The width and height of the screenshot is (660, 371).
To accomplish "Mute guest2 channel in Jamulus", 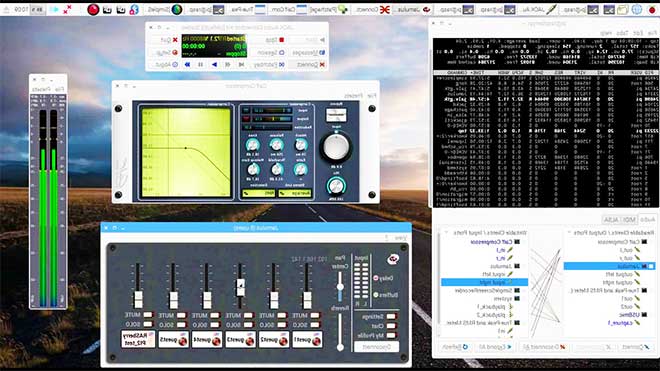I will tap(281, 315).
